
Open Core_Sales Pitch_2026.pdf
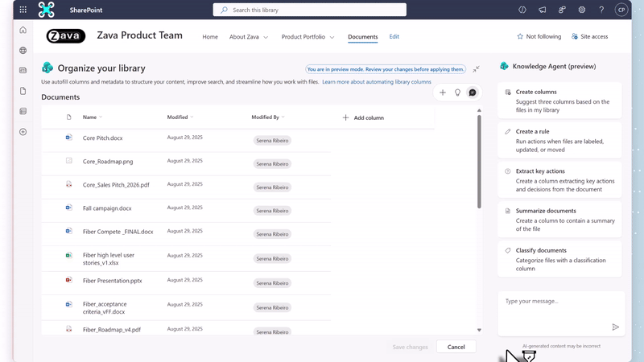click(x=116, y=185)
